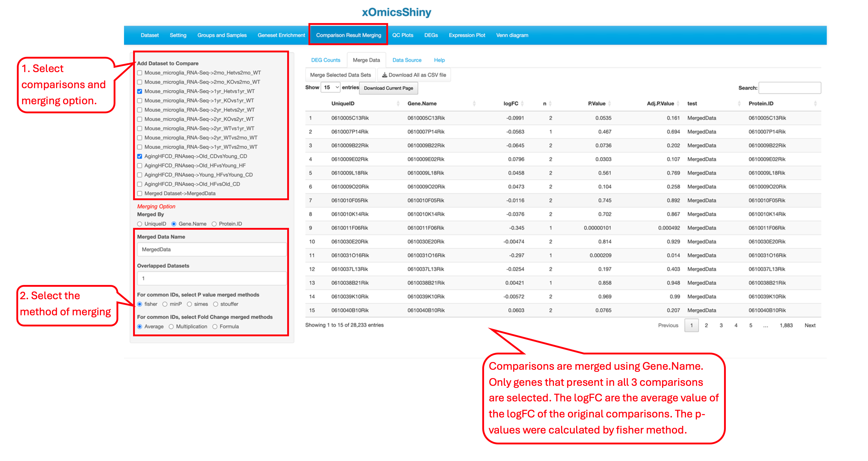Choose minP p-value merge method

tap(165, 304)
